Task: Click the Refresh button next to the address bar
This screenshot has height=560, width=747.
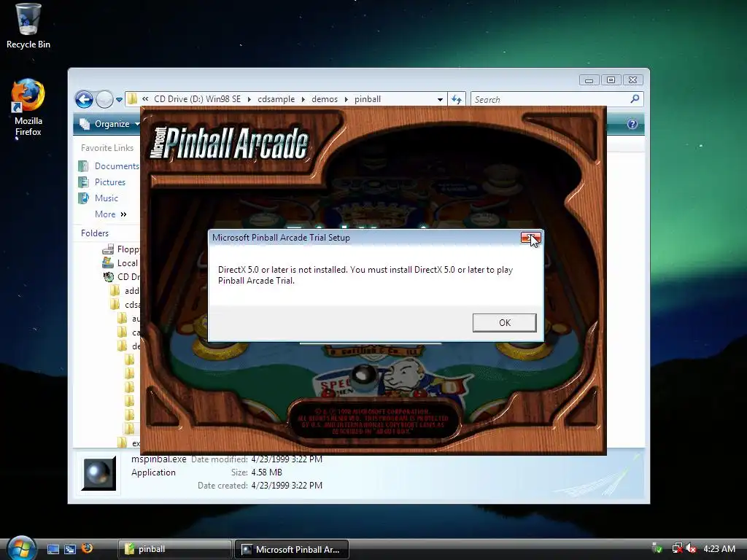Action: point(457,99)
